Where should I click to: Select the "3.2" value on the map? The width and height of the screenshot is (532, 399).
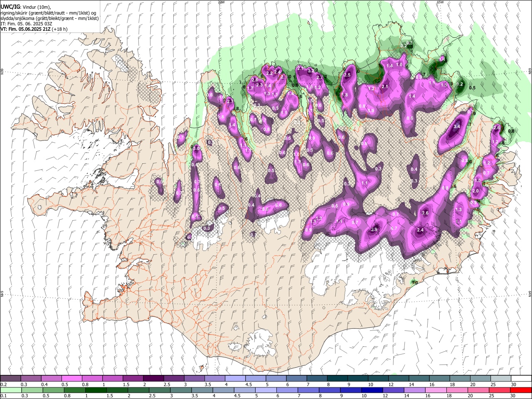pyautogui.click(x=310, y=71)
